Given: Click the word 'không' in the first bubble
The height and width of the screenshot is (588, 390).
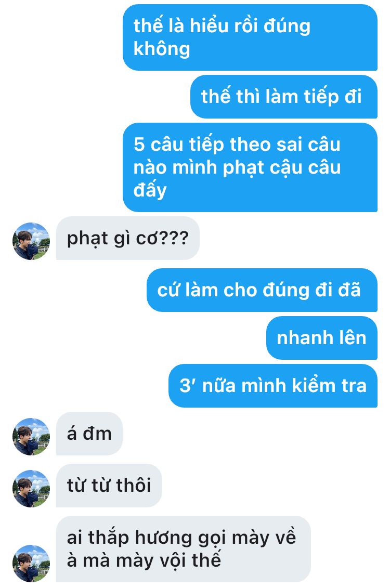Looking at the screenshot, I should [x=162, y=49].
